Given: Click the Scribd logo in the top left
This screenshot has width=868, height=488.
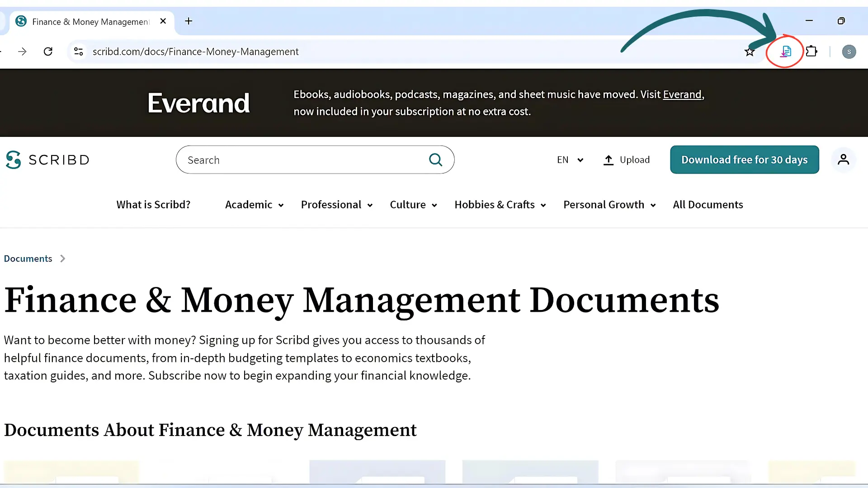Looking at the screenshot, I should click(47, 160).
